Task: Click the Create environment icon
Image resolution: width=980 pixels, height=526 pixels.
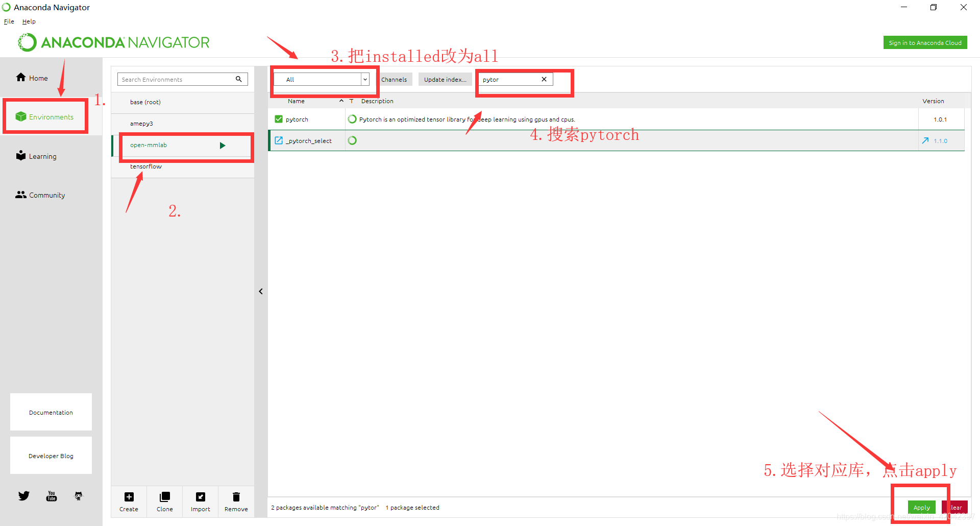Action: tap(129, 497)
